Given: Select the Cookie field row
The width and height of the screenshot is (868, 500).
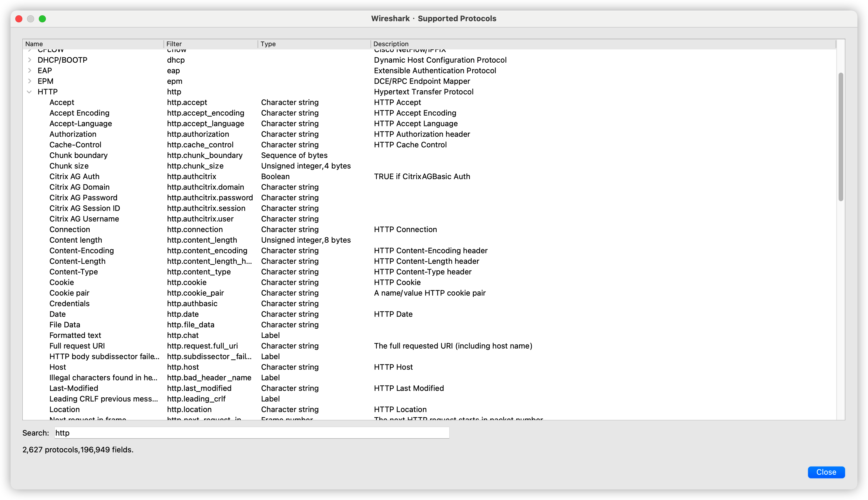Looking at the screenshot, I should (x=429, y=283).
